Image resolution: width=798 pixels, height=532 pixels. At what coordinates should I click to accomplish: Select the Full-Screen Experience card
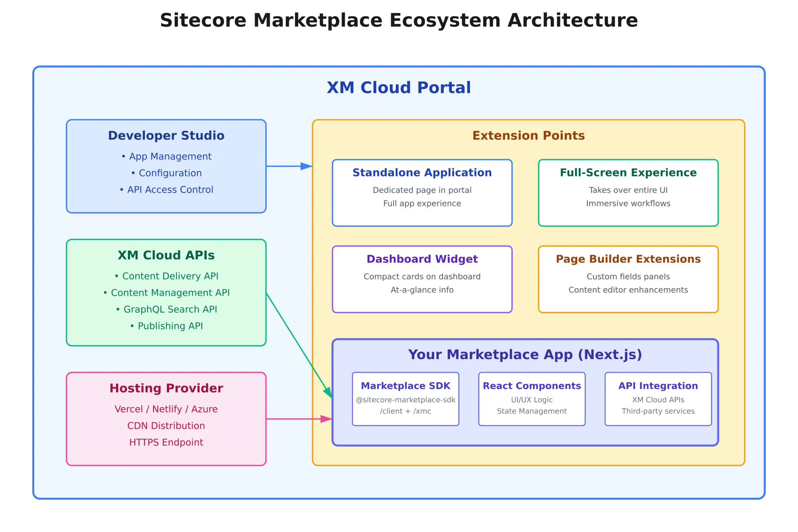(x=628, y=193)
